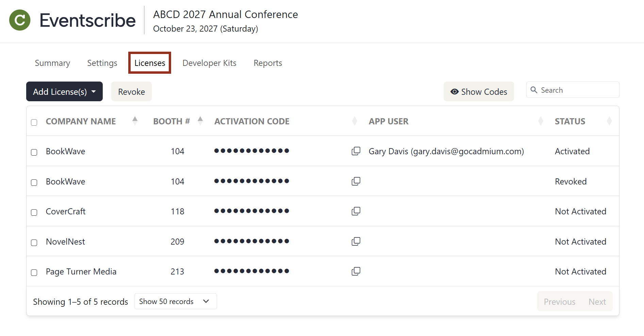Image resolution: width=644 pixels, height=336 pixels.
Task: Click the Next page button
Action: (x=597, y=301)
